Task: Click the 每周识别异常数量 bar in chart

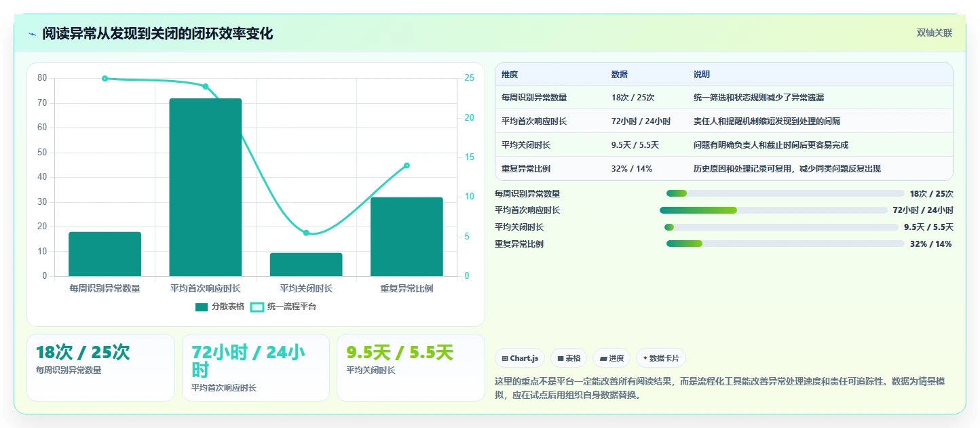Action: [x=105, y=254]
